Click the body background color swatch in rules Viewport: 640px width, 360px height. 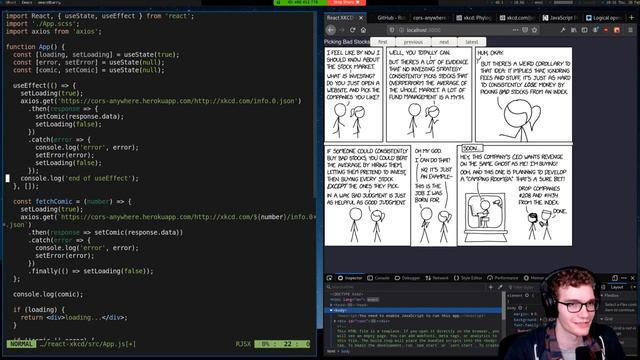(x=544, y=320)
